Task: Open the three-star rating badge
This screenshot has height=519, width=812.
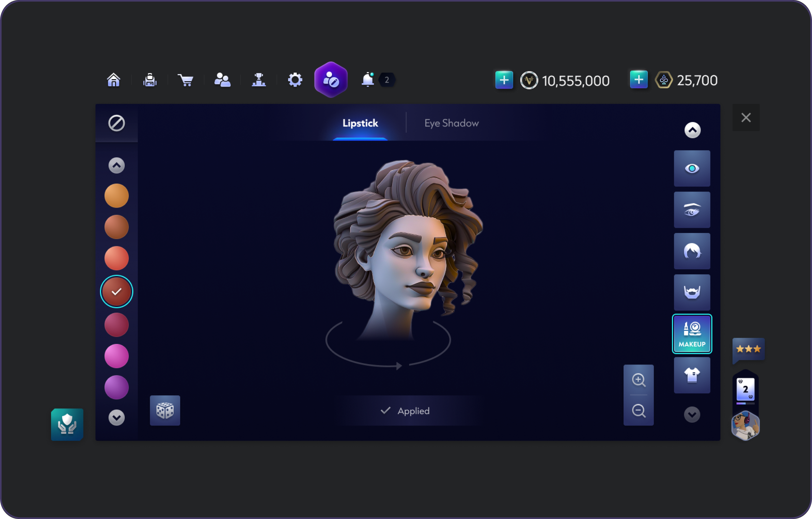Action: point(748,349)
